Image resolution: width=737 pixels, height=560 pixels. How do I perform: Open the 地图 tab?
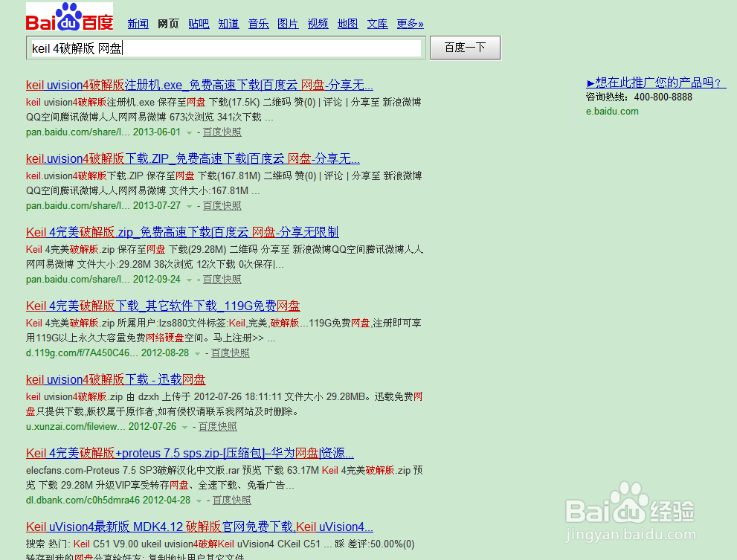pos(347,24)
